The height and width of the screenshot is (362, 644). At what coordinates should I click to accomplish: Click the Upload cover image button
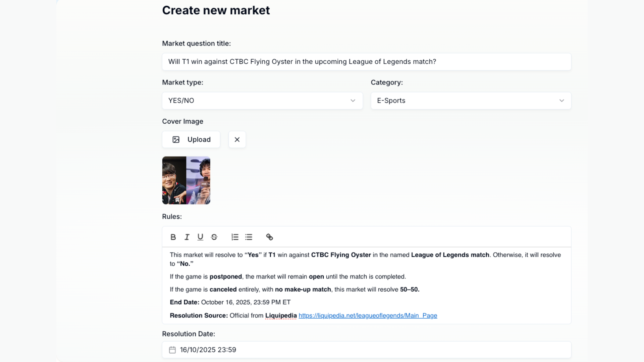[191, 139]
